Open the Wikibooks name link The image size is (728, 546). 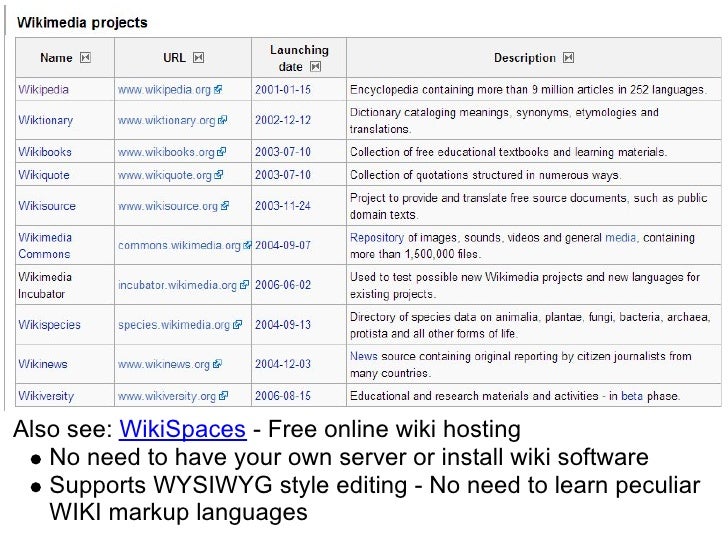tap(45, 152)
